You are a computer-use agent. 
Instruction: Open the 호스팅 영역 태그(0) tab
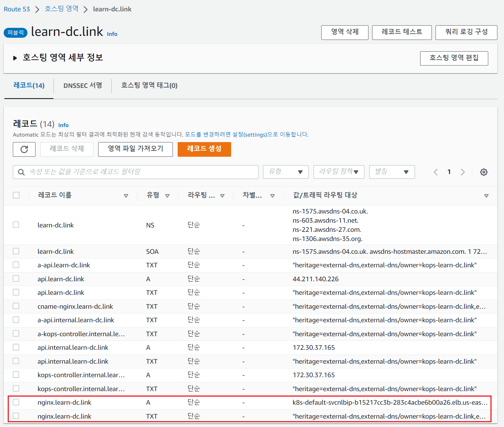pos(149,85)
